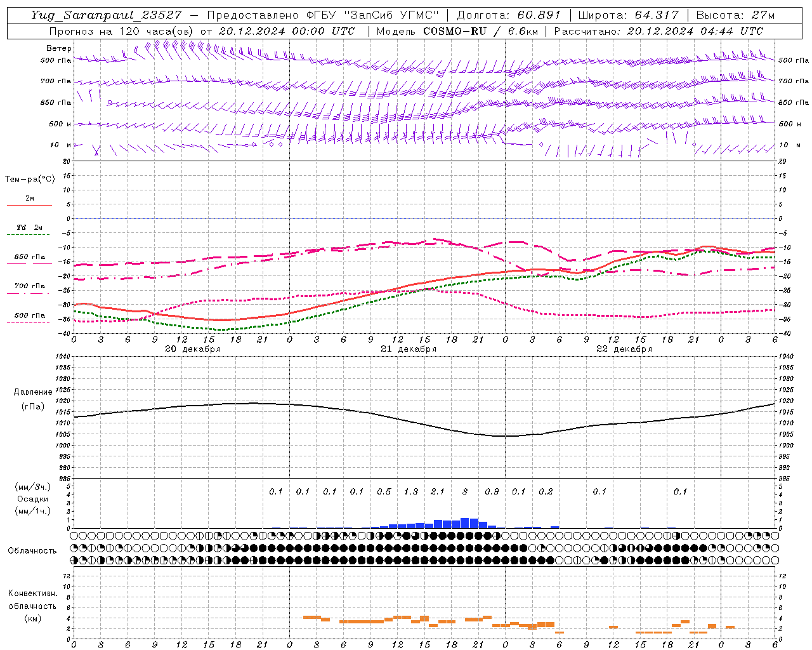Image resolution: width=812 pixels, height=650 pixels.
Task: Select the model name "COSMO-RU / 6.6км"
Action: point(481,31)
